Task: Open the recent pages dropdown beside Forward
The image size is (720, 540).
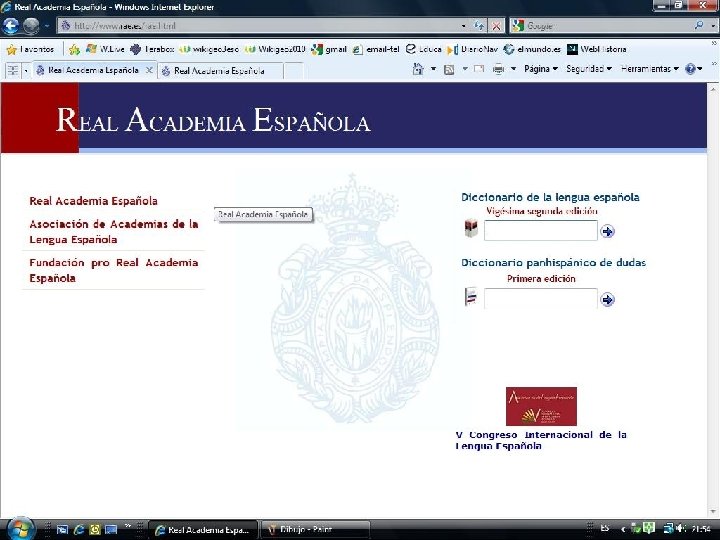Action: click(47, 26)
